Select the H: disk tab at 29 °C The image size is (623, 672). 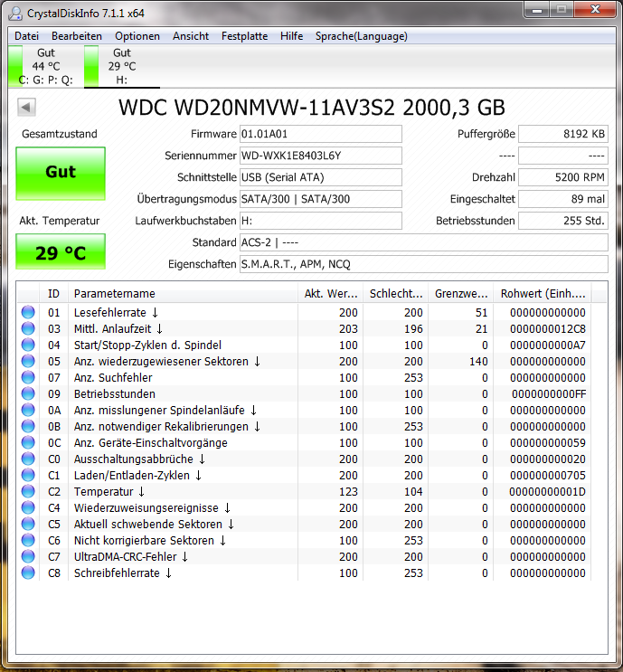122,66
